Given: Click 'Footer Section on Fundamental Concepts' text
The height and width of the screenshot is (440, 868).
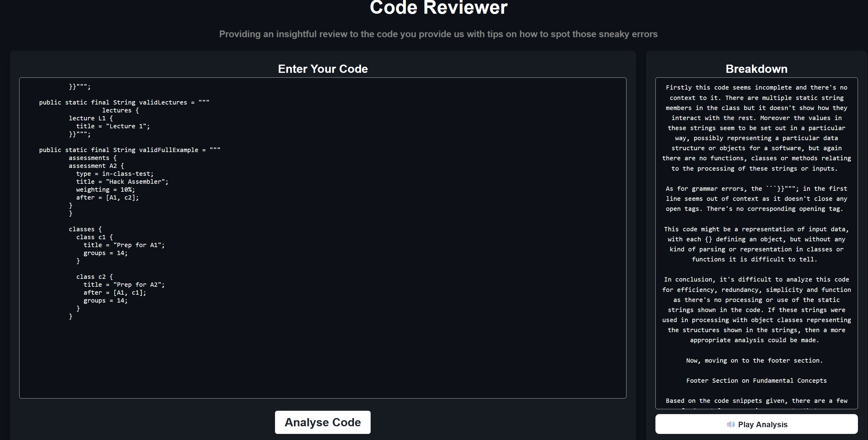Looking at the screenshot, I should point(756,381).
